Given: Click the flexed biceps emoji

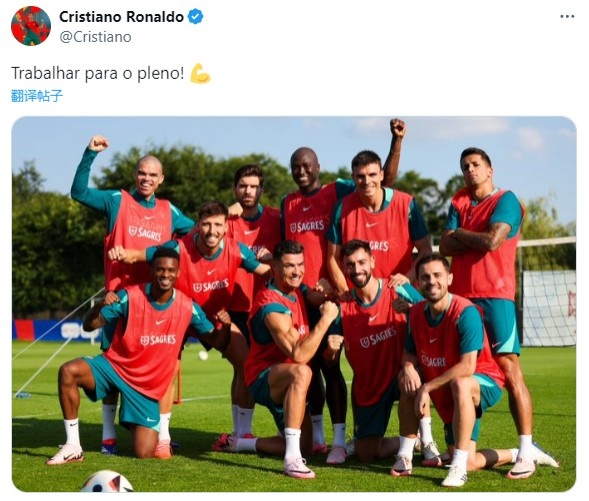Looking at the screenshot, I should tap(200, 74).
